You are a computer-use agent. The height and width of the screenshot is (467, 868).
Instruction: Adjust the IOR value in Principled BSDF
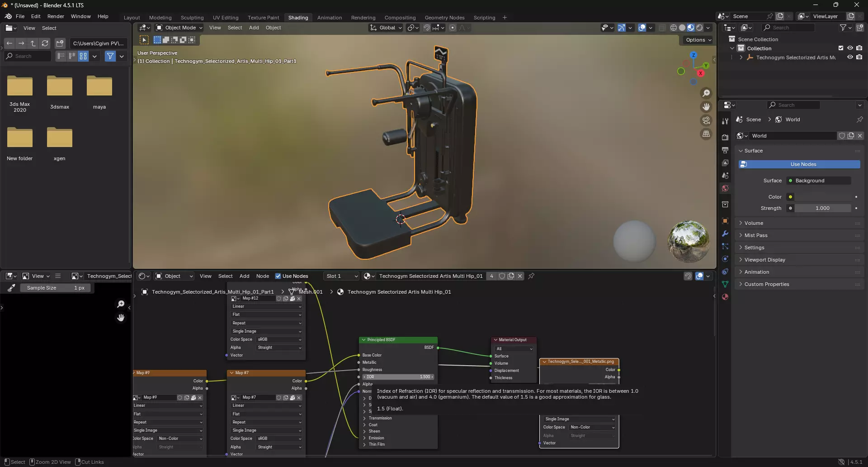click(x=398, y=377)
